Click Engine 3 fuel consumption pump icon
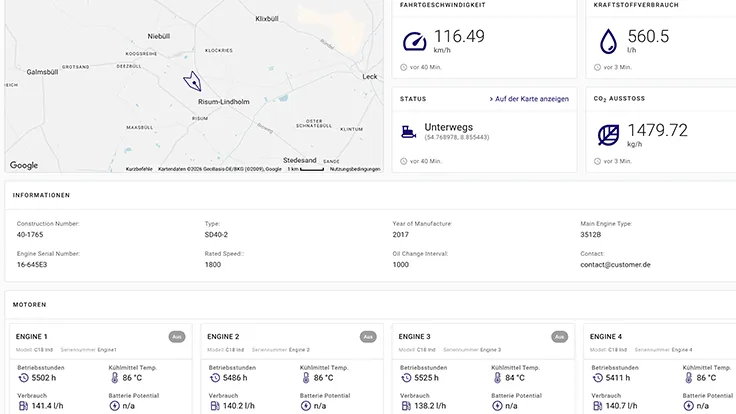 [406, 406]
